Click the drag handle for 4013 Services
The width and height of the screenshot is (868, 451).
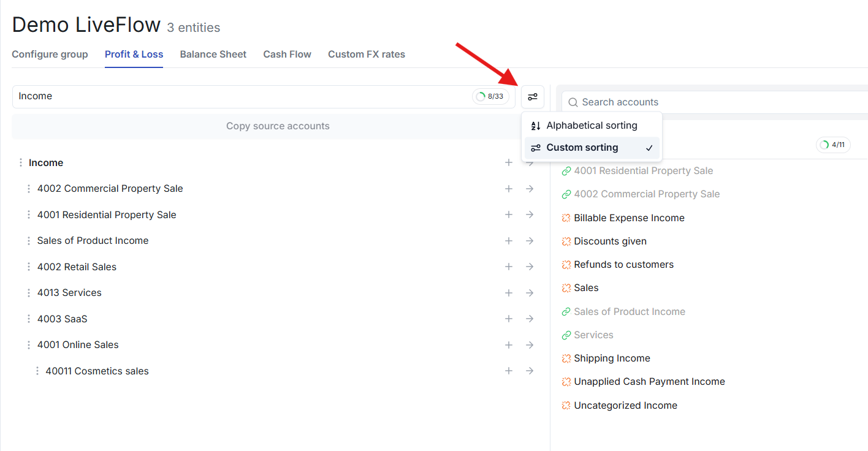pos(29,293)
